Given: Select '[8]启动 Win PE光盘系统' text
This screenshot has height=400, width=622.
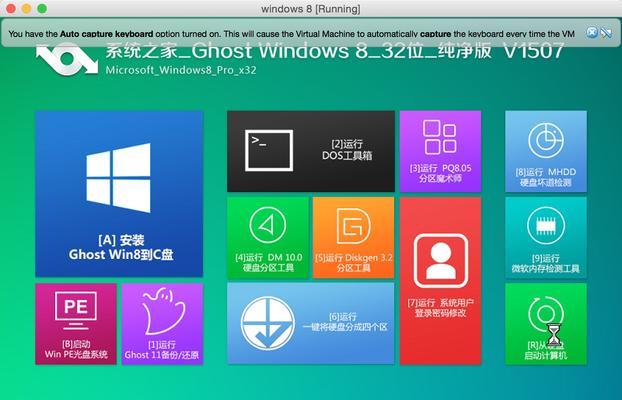Looking at the screenshot, I should click(x=76, y=349).
